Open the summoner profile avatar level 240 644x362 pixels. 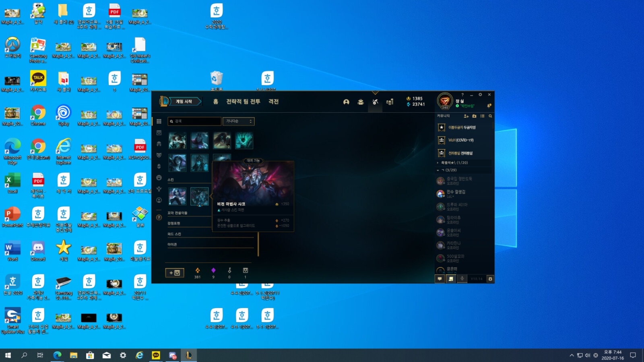coord(445,101)
